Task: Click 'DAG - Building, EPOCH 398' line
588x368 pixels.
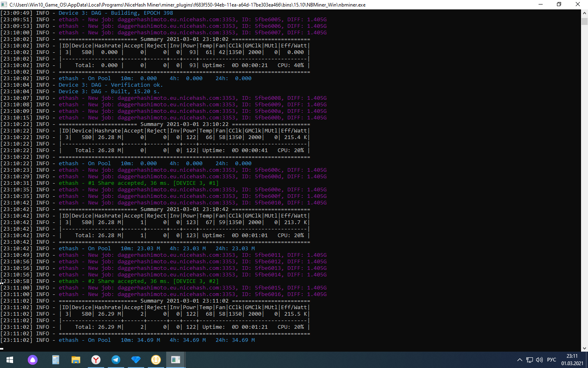Action: [116, 13]
